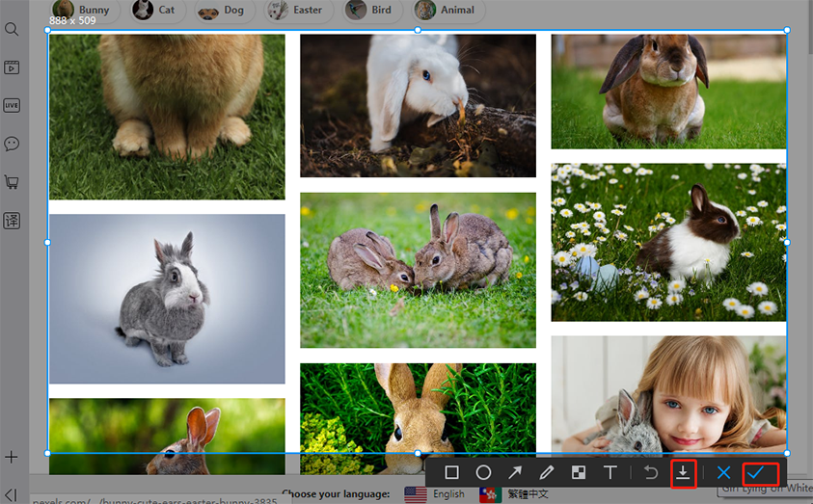Undo the last annotation

tap(651, 473)
